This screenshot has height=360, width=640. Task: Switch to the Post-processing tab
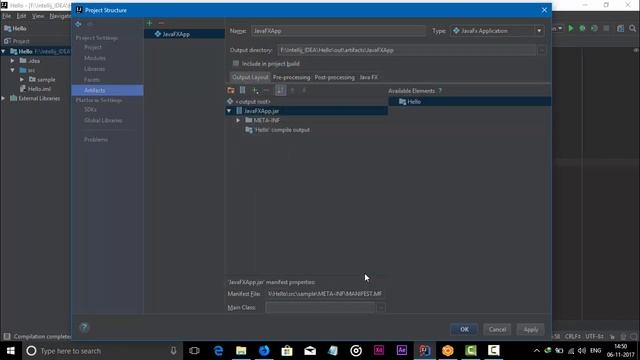pos(334,77)
